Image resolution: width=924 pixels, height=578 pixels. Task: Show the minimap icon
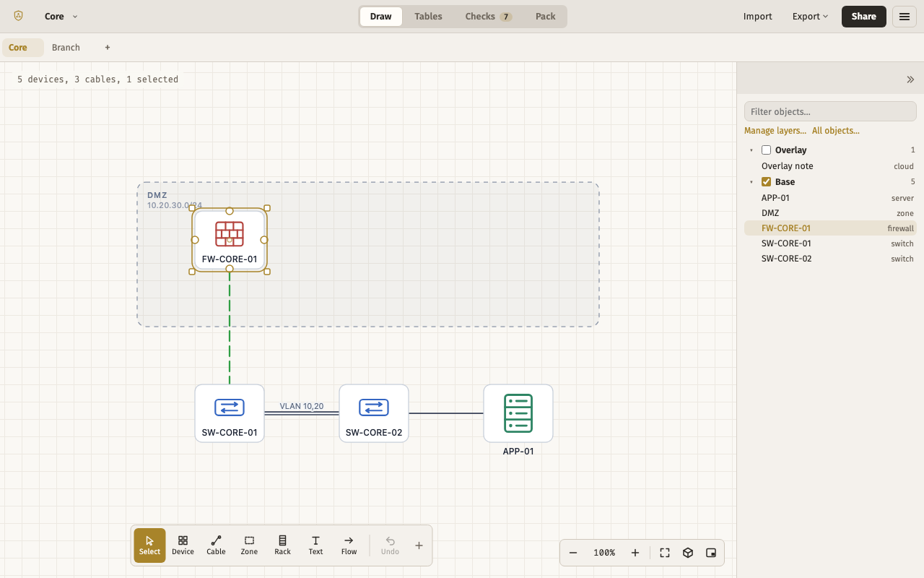[x=711, y=553]
